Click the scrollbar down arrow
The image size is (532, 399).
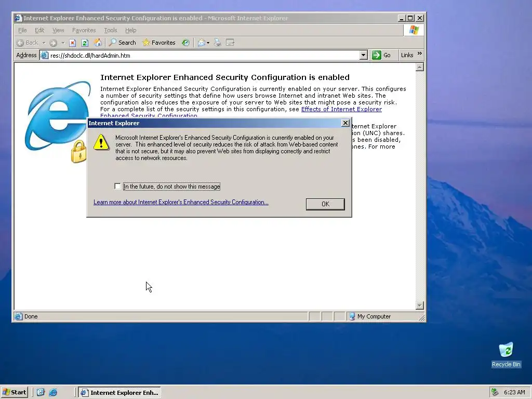click(x=419, y=305)
